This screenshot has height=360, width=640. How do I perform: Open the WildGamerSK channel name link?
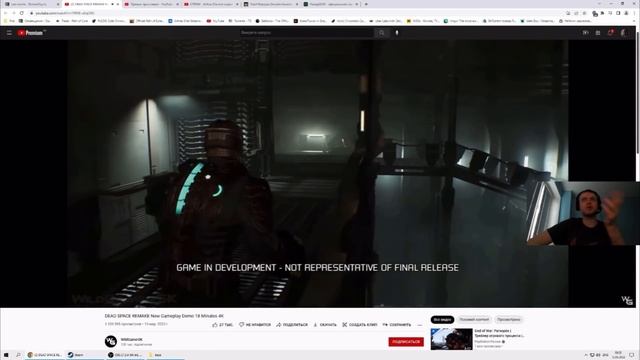131,339
